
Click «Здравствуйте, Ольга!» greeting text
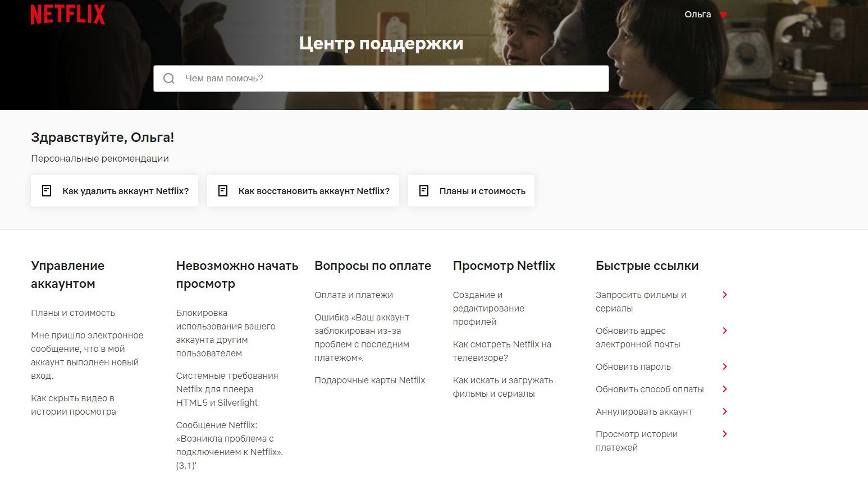[x=103, y=137]
